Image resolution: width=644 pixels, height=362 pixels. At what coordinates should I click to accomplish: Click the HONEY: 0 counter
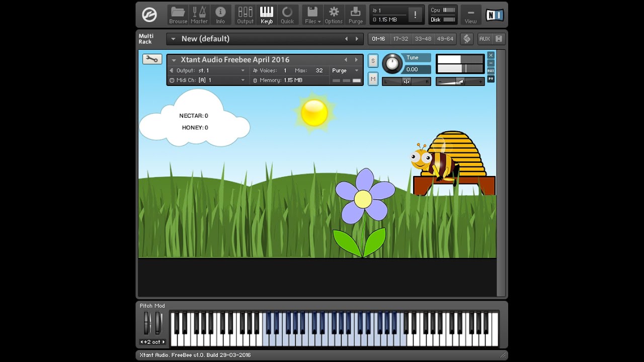pyautogui.click(x=195, y=128)
